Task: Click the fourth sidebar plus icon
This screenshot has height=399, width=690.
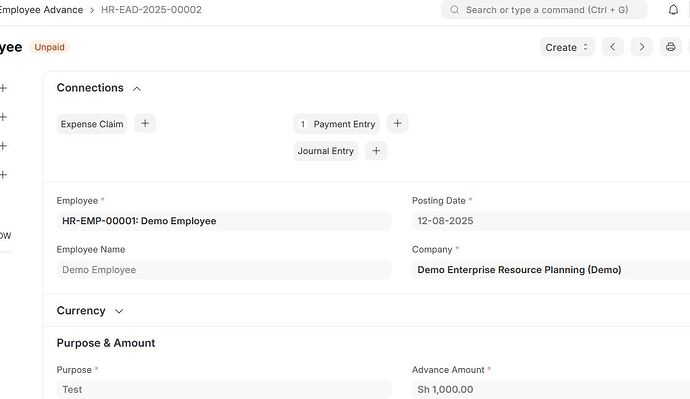Action: click(x=4, y=175)
